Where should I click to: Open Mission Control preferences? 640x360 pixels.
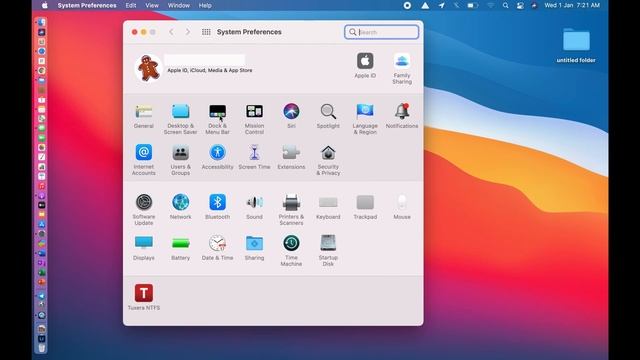point(254,119)
